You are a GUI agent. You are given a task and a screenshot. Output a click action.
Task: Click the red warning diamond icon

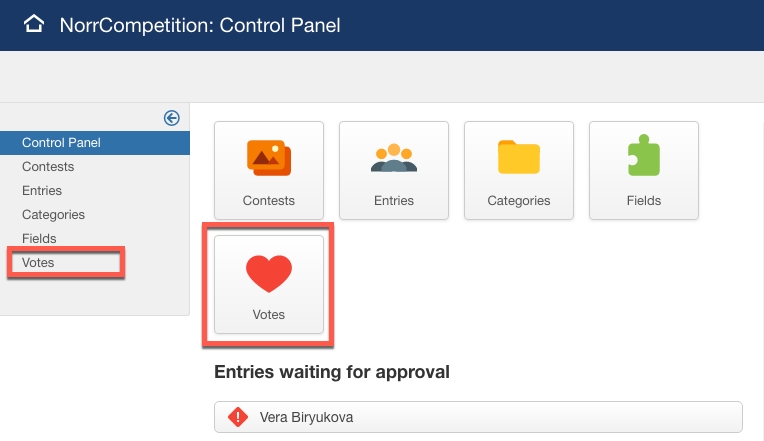[x=238, y=417]
